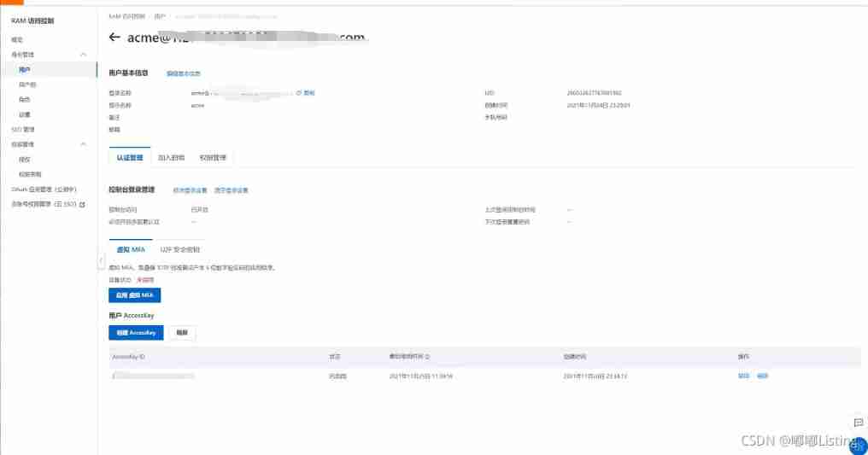The height and width of the screenshot is (455, 868).
Task: Click the 用户 AccessKey section heading
Action: pyautogui.click(x=132, y=315)
